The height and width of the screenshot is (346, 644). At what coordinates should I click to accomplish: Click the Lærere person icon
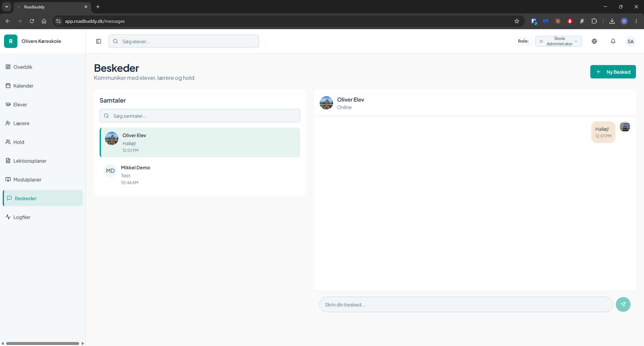click(x=8, y=123)
